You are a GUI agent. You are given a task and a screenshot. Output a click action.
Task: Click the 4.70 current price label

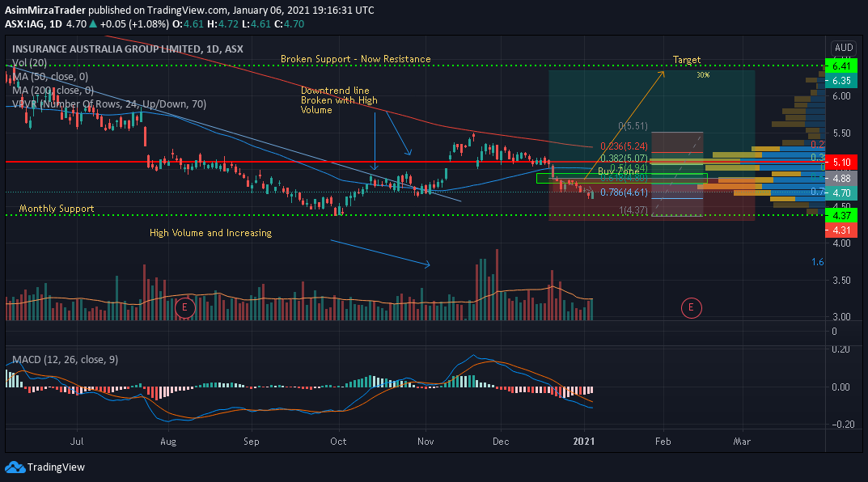click(840, 193)
